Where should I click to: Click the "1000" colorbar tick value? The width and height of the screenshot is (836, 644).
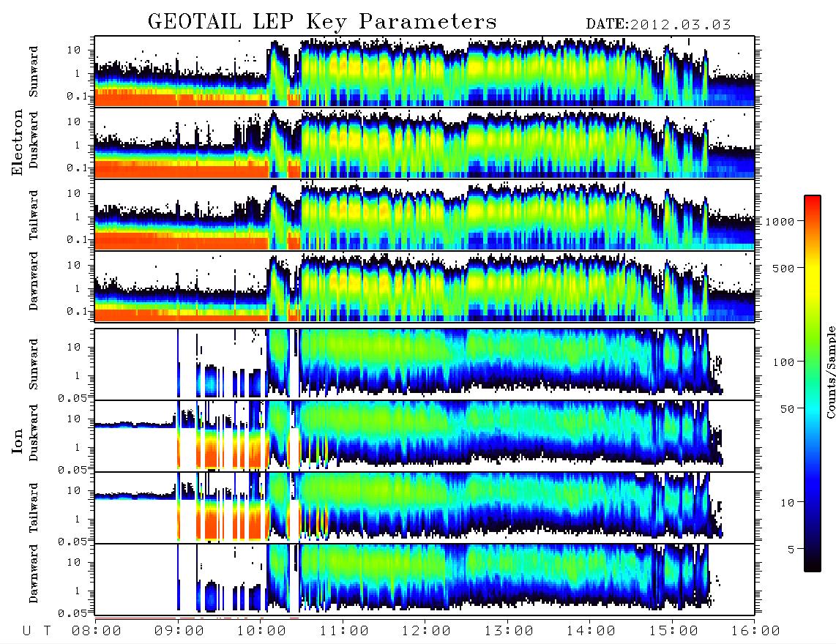780,221
